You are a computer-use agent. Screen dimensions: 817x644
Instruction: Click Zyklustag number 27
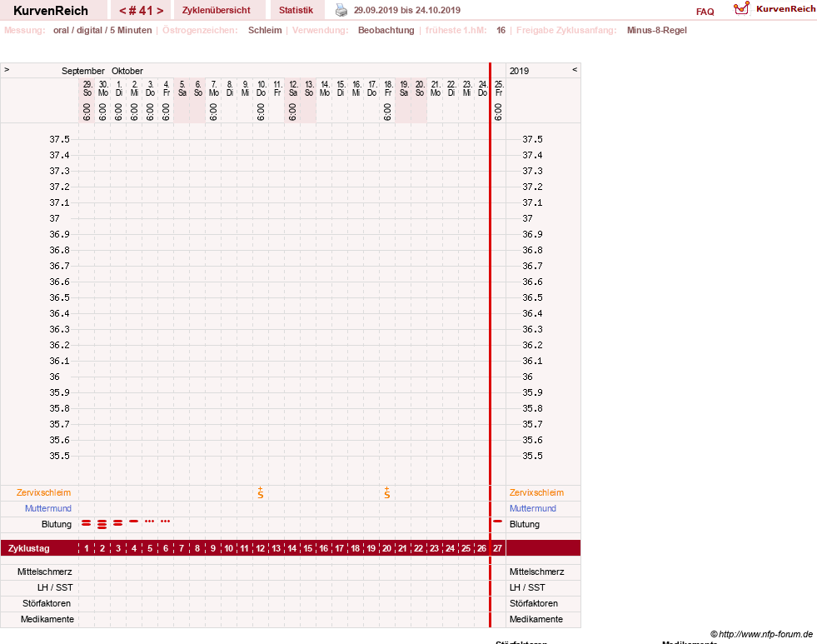(497, 548)
